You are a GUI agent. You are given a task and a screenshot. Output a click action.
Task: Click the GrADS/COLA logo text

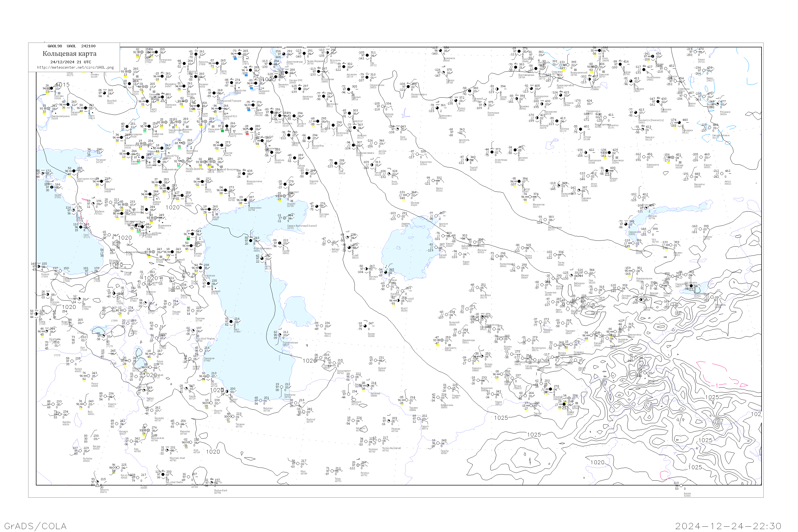click(x=35, y=526)
